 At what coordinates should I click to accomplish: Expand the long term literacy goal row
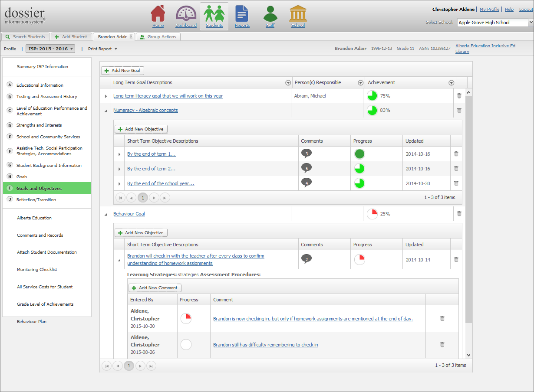106,96
